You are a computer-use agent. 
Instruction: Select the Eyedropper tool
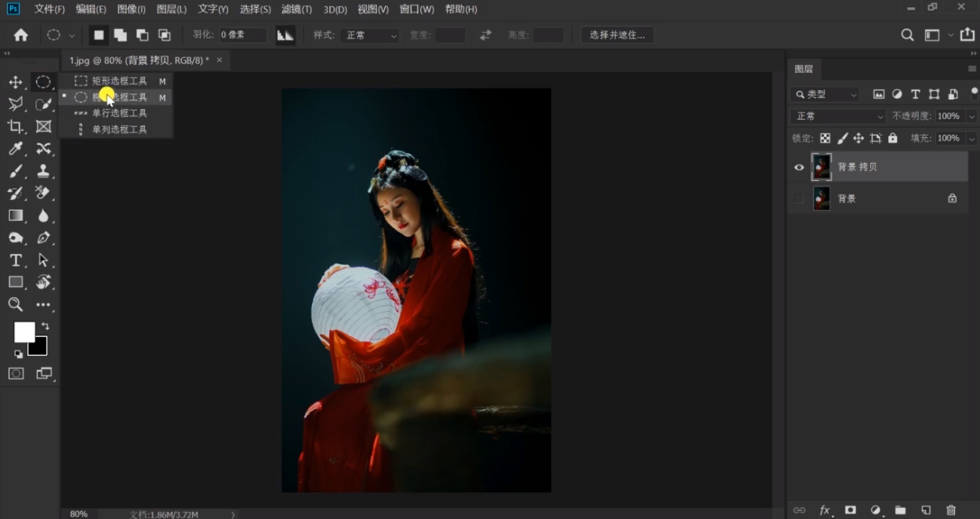pyautogui.click(x=16, y=149)
